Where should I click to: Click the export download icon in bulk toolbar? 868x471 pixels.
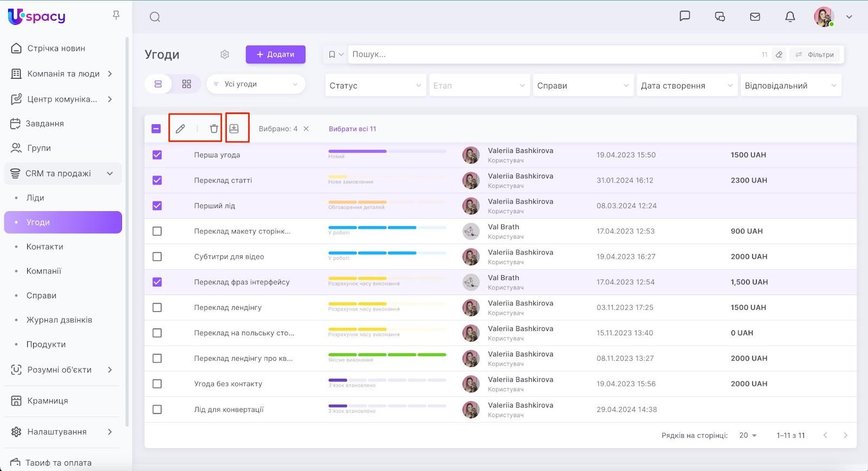[234, 129]
